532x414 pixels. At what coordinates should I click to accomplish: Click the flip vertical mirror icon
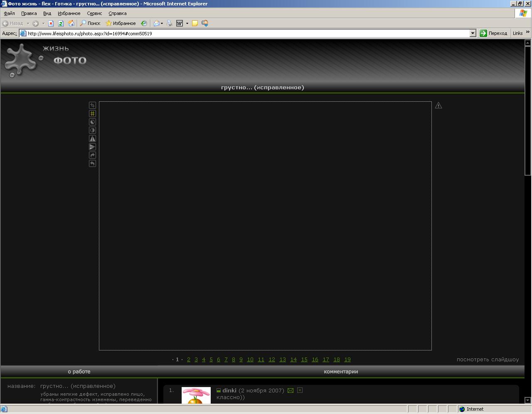click(92, 147)
